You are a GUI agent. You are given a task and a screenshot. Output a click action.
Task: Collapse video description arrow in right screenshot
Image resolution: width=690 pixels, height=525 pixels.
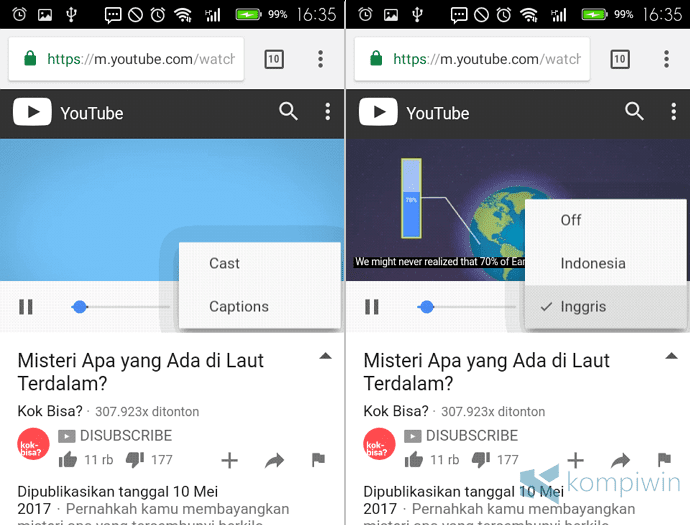[x=671, y=356]
